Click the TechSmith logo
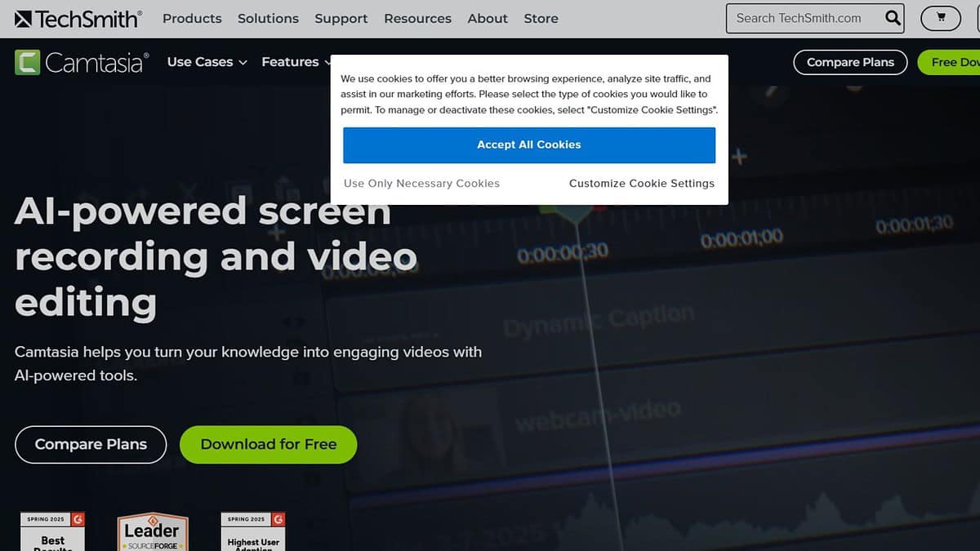 pos(78,18)
